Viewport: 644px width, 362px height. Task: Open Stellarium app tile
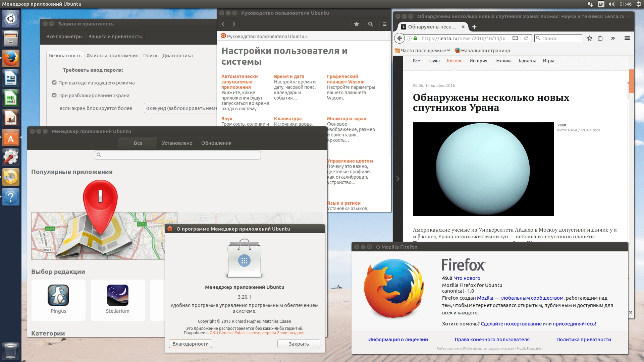118,300
